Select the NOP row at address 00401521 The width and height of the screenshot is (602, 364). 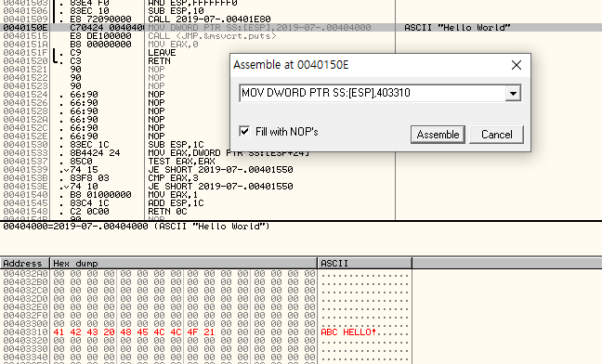tap(198, 70)
